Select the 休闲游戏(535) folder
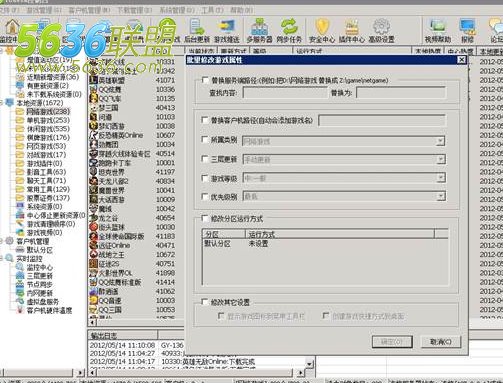The image size is (503, 383). (x=48, y=129)
